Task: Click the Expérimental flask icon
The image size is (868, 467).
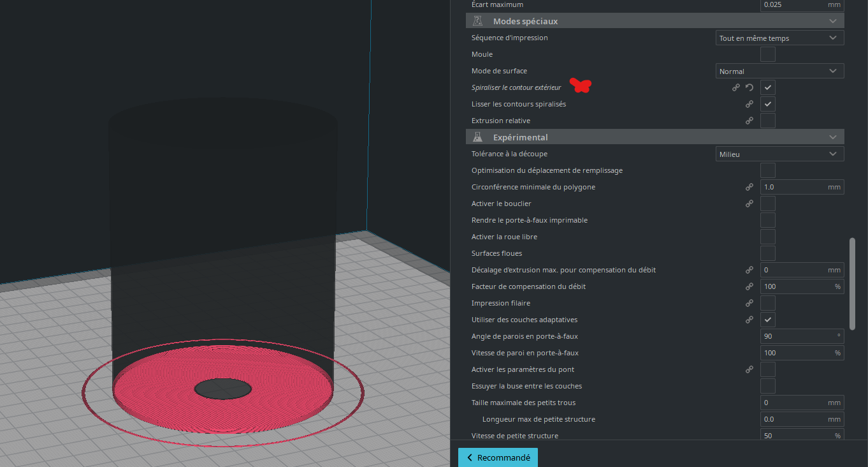Action: tap(477, 137)
